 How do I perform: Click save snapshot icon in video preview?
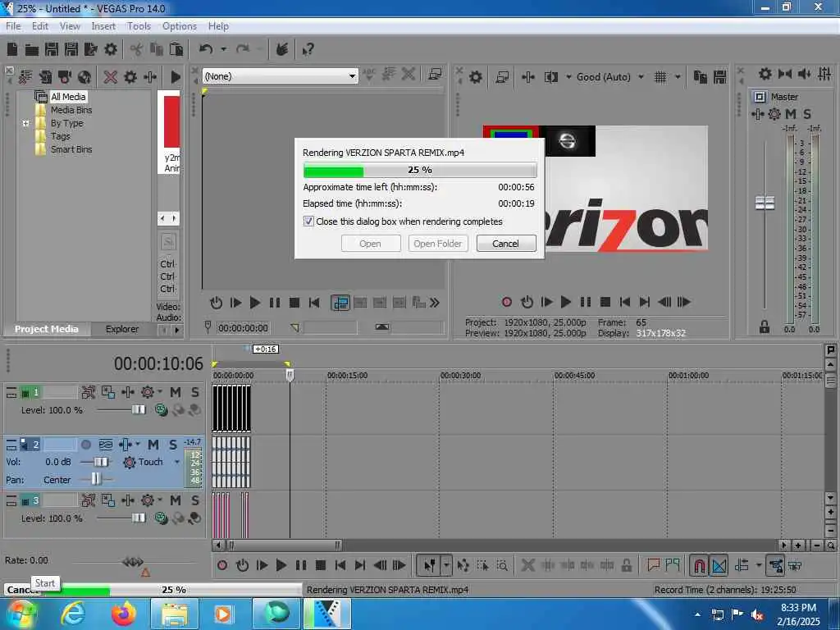pos(720,77)
